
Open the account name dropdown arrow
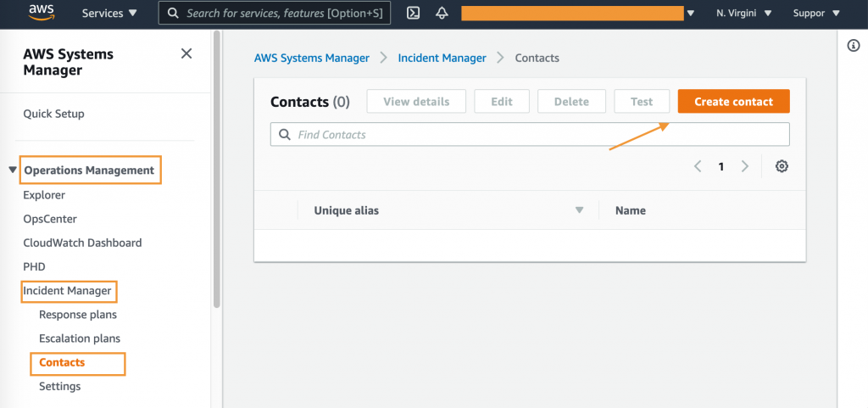click(690, 14)
